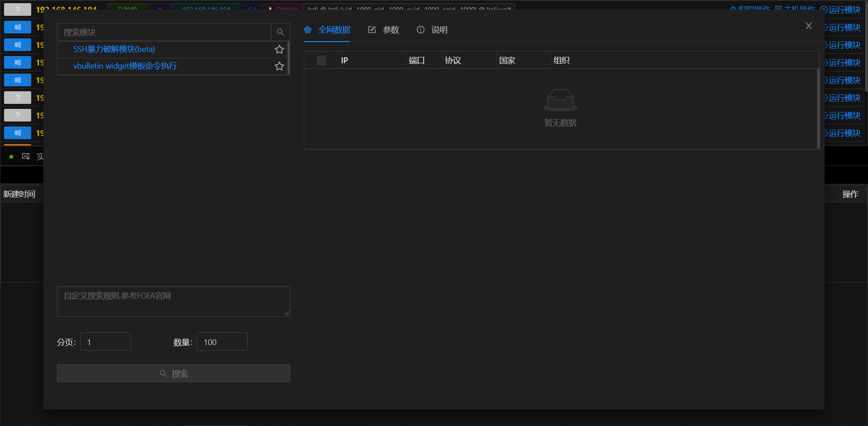
Task: Click the magnifier icon beside 搜索模块
Action: coord(280,32)
